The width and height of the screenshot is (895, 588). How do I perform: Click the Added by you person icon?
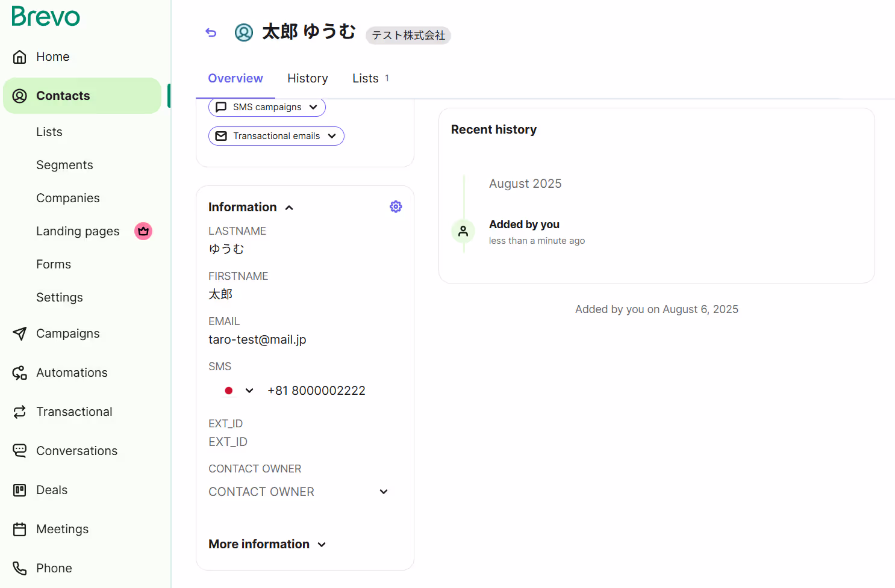point(463,231)
